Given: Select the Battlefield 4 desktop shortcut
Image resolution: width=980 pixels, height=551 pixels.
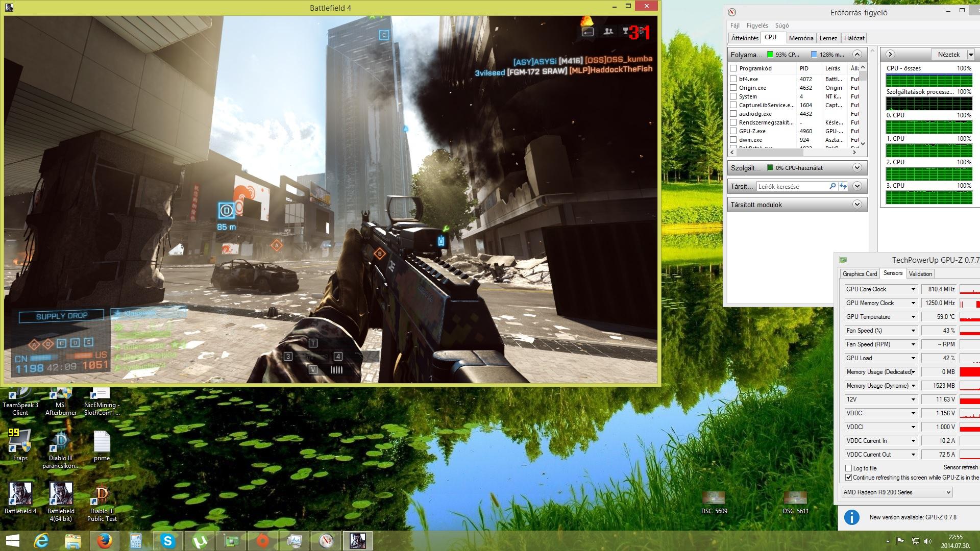Looking at the screenshot, I should click(x=20, y=498).
